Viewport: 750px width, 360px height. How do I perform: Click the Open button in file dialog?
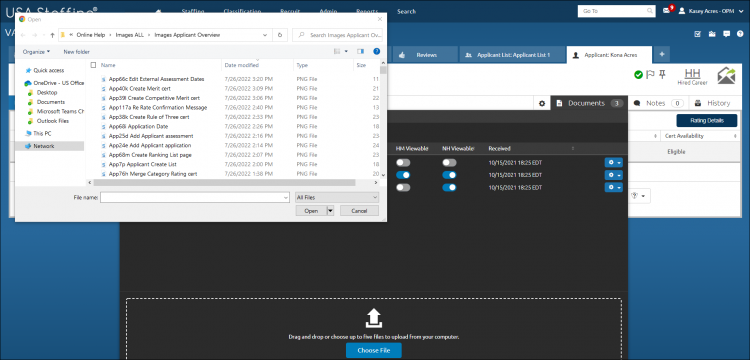click(311, 211)
